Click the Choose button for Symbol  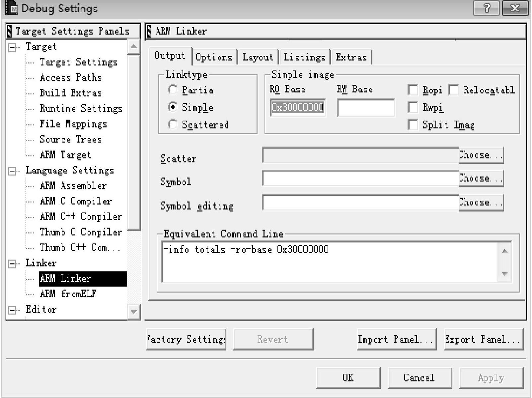click(x=481, y=178)
